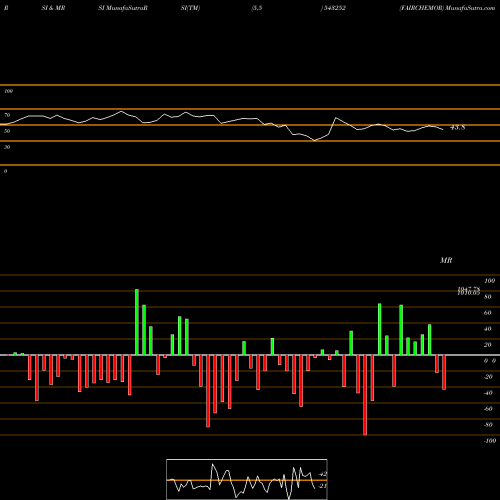Click the RSI axis label 0
Image resolution: width=500 pixels, height=500 pixels.
coord(5,171)
